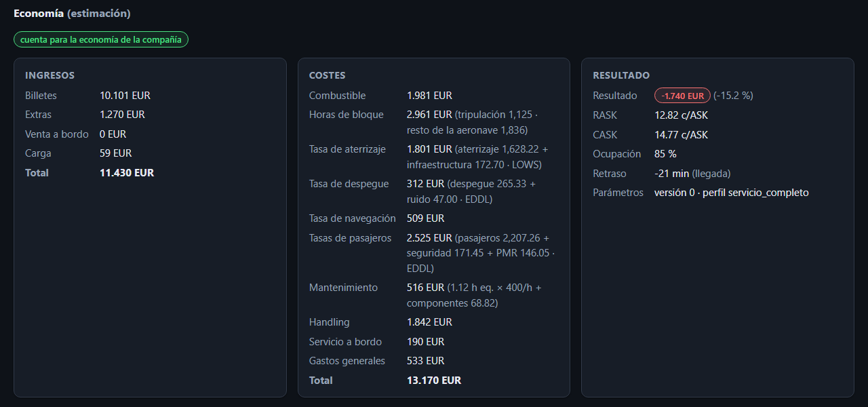
Task: Click the RESULTADO panel header
Action: pyautogui.click(x=621, y=75)
